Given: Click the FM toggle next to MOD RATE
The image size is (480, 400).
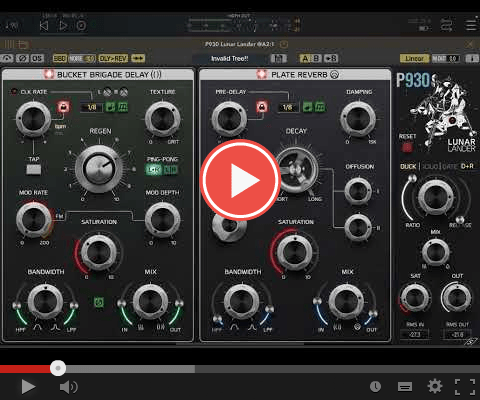Looking at the screenshot, I should (x=59, y=217).
